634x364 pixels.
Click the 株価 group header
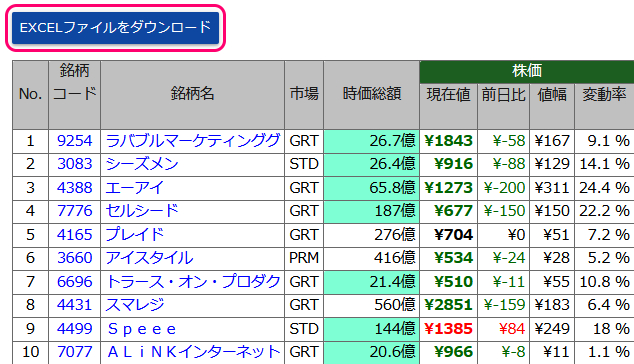(527, 72)
